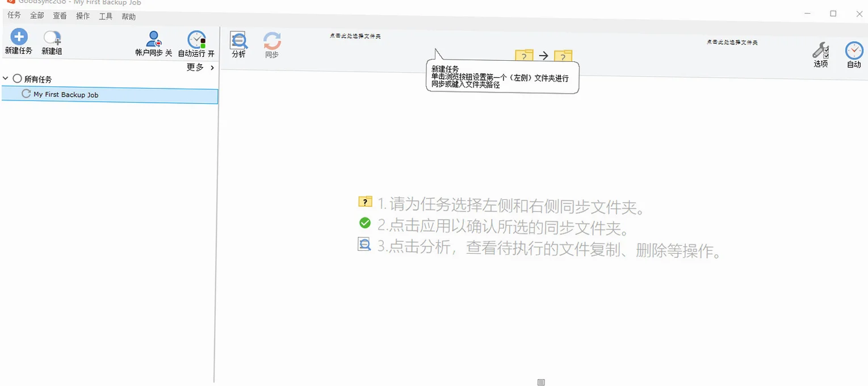
Task: Expand the More (更多) chevron
Action: click(x=212, y=68)
